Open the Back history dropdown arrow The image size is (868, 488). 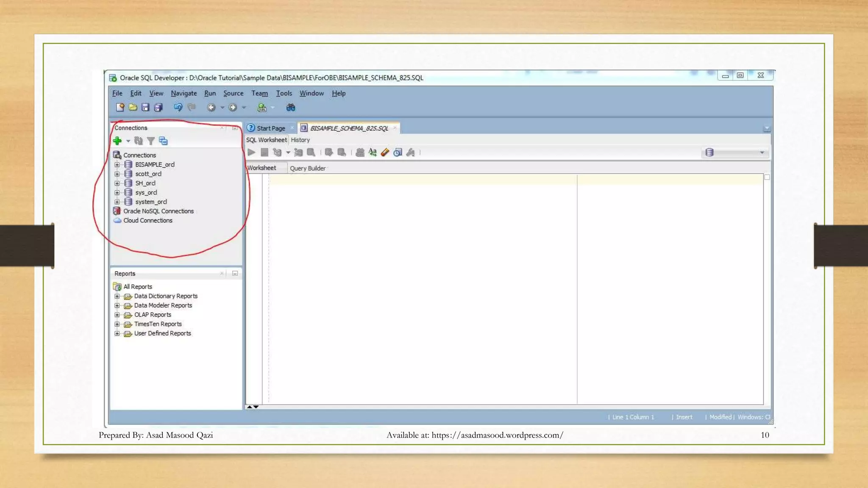coord(222,108)
